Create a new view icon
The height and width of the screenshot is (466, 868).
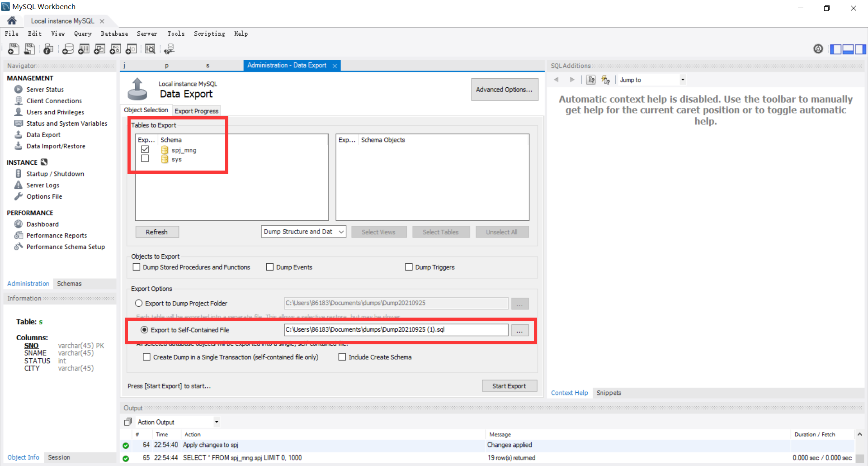pos(99,49)
